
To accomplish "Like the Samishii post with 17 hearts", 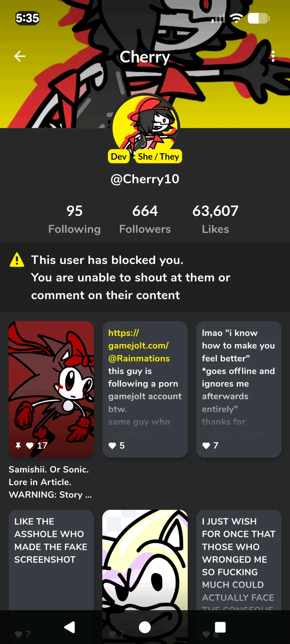I will [x=30, y=446].
